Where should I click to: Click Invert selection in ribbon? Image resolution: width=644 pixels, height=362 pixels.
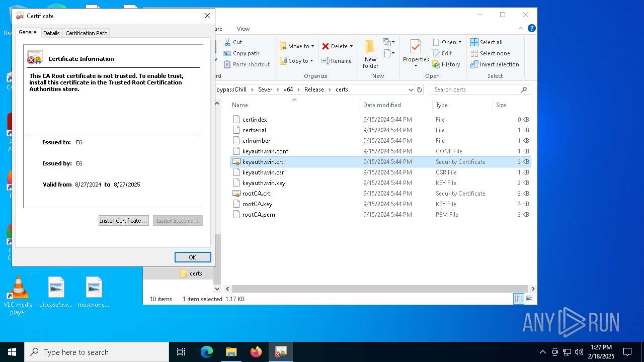495,64
